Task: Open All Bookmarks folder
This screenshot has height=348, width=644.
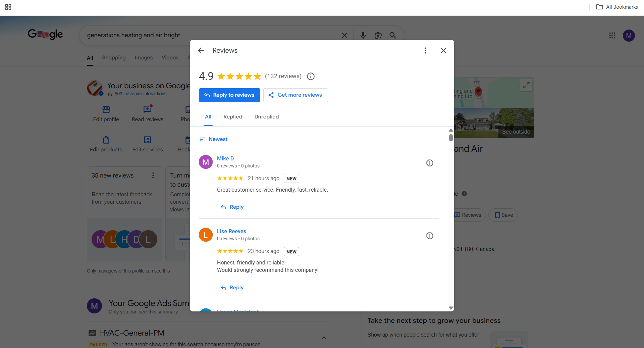Action: click(617, 7)
